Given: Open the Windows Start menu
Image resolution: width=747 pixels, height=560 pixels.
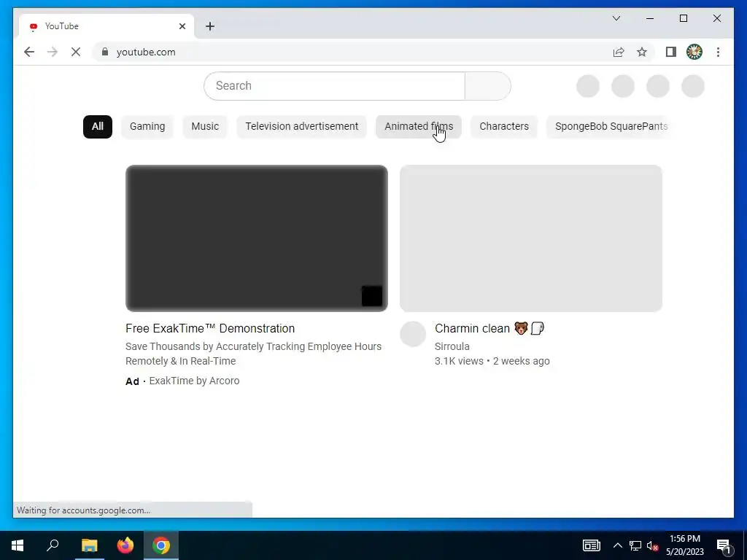Looking at the screenshot, I should point(18,545).
